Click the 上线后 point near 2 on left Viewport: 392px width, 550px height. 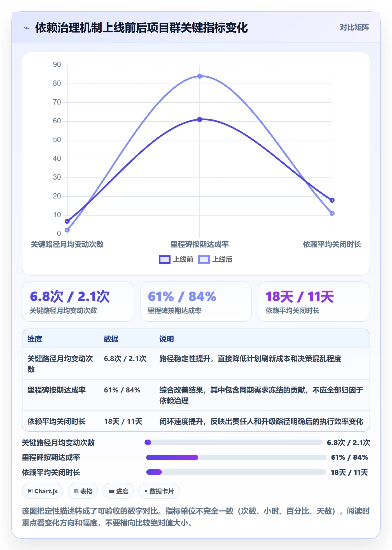[x=67, y=230]
